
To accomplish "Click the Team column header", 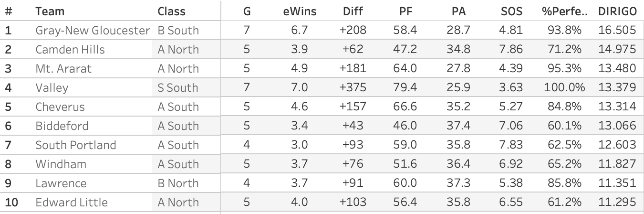I will (50, 11).
